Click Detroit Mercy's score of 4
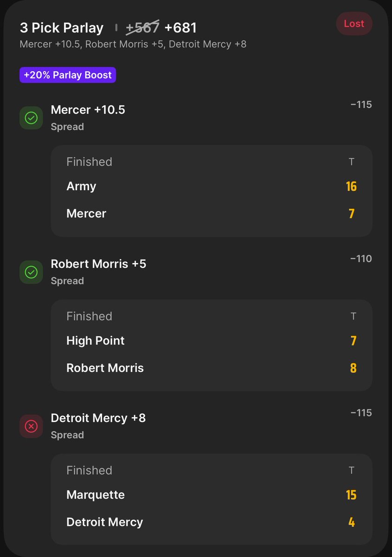The image size is (392, 557). [x=352, y=522]
